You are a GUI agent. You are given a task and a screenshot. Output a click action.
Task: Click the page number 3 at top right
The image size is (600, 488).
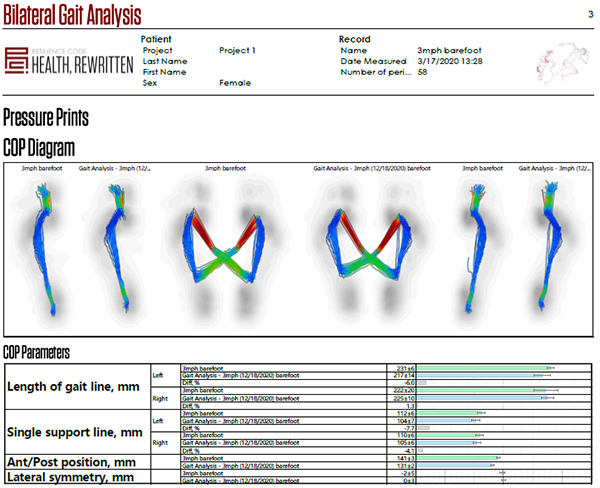click(588, 13)
